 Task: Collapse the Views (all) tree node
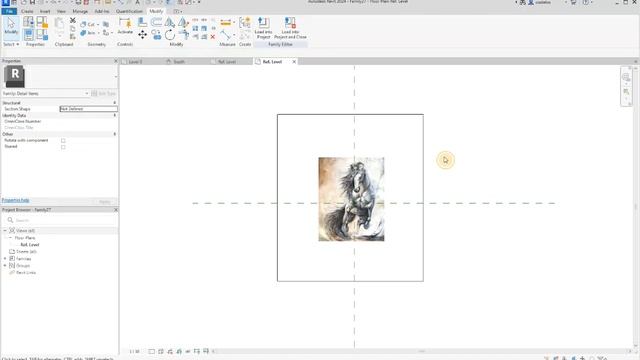(5, 231)
